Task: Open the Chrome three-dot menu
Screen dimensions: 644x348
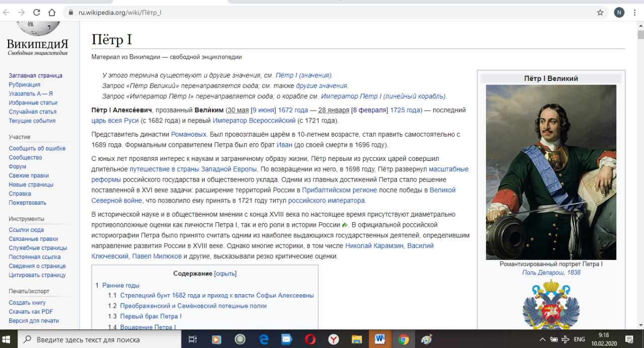Action: (x=634, y=13)
